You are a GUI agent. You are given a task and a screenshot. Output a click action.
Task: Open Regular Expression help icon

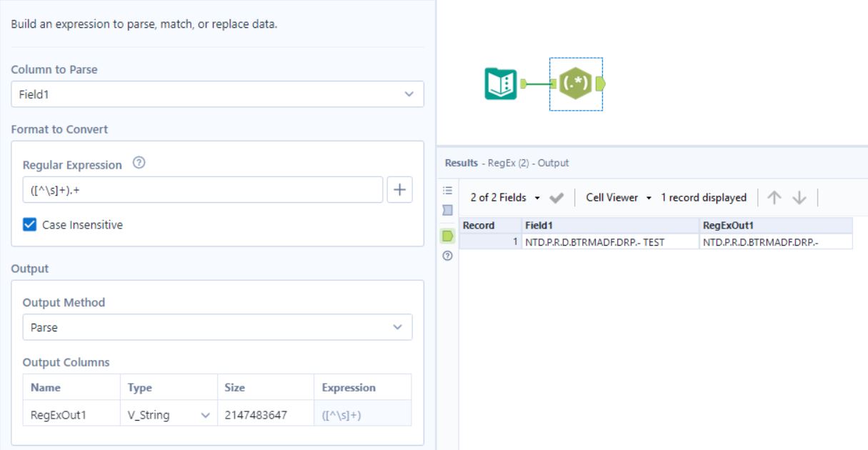tap(139, 164)
